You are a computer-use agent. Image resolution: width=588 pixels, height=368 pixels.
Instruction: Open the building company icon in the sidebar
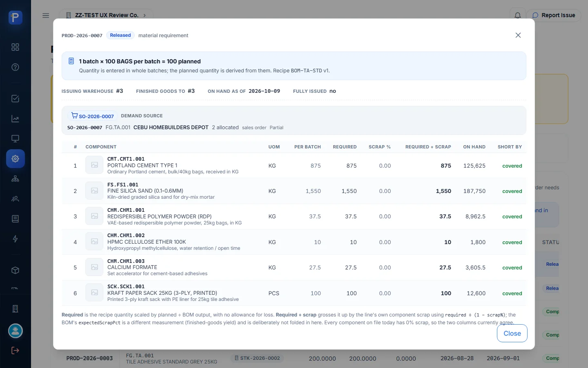pyautogui.click(x=15, y=309)
